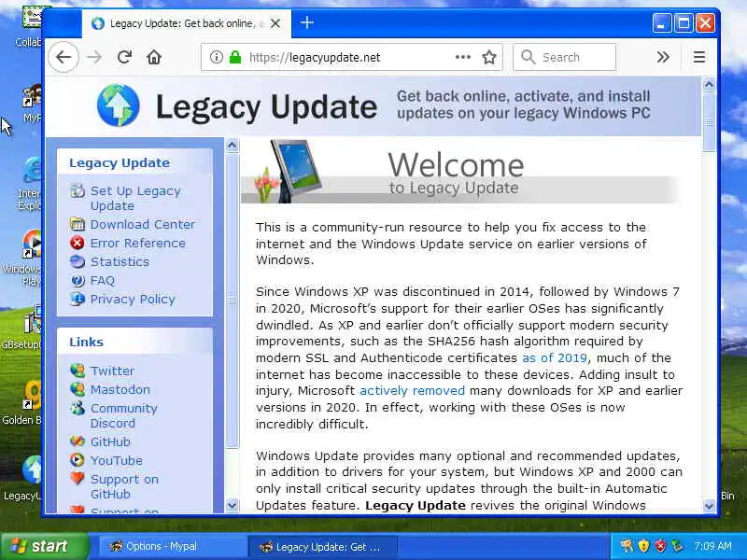747x560 pixels.
Task: Click the Download Center folder icon
Action: click(x=78, y=224)
